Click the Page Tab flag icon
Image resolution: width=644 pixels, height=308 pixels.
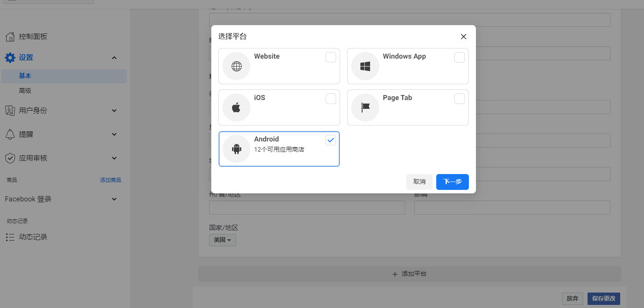pyautogui.click(x=365, y=108)
